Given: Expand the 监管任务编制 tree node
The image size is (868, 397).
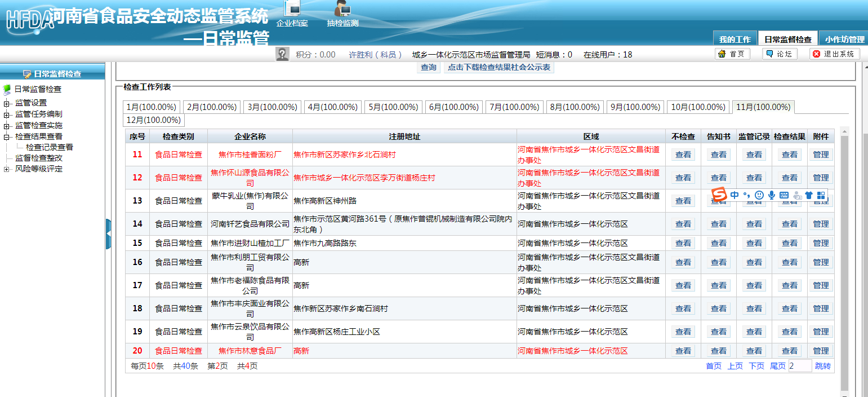Looking at the screenshot, I should [x=6, y=114].
